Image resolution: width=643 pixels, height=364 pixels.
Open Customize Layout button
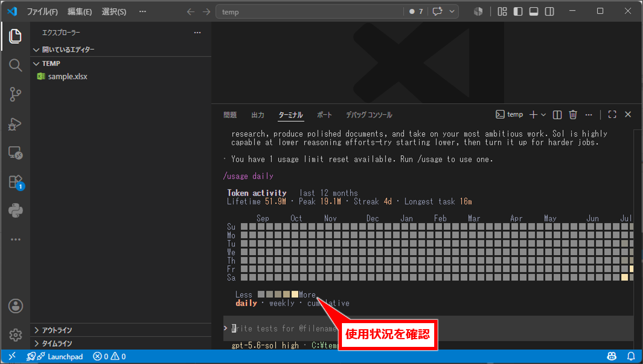(x=502, y=12)
